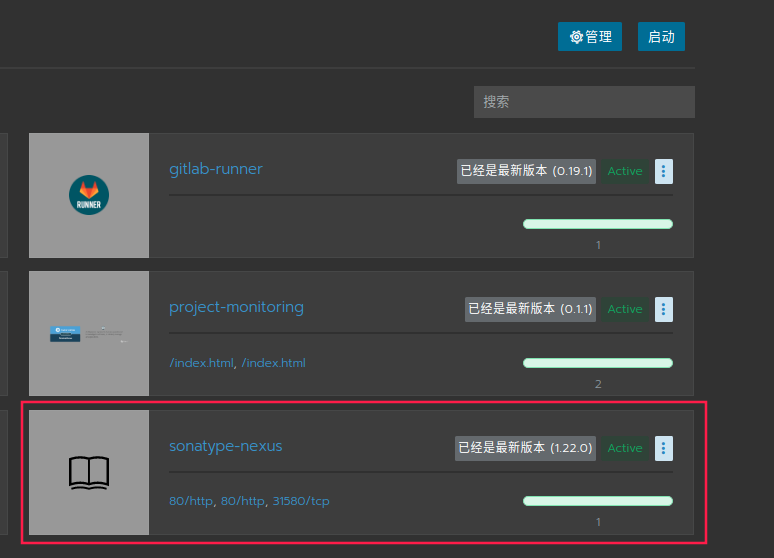The image size is (774, 558).
Task: Click the 启动 launch button
Action: click(661, 37)
